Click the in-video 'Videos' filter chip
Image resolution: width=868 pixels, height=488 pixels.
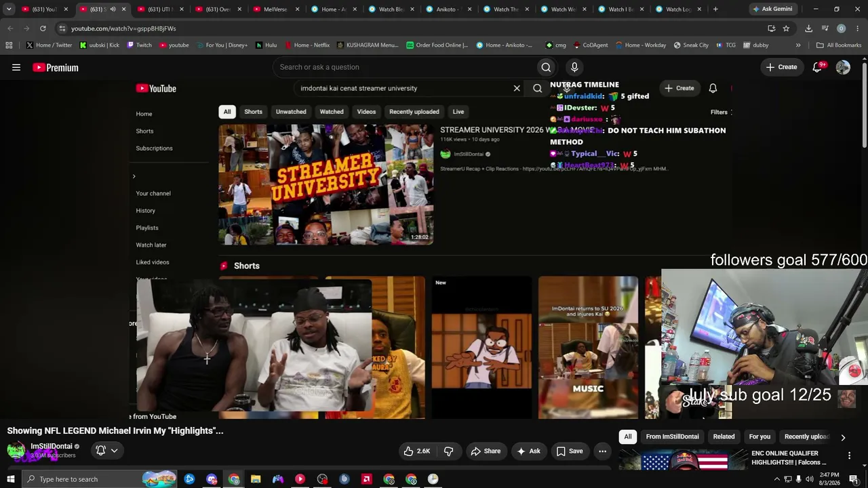pos(366,112)
